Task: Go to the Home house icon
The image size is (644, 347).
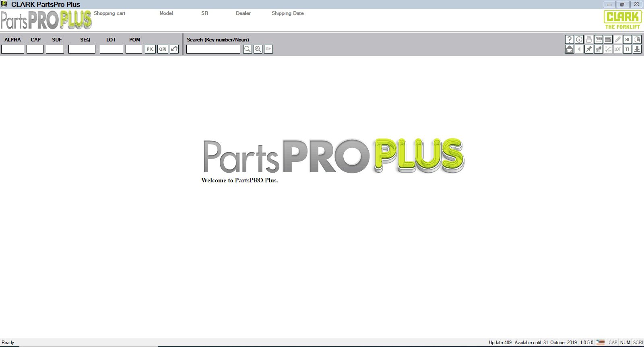Action: click(570, 49)
